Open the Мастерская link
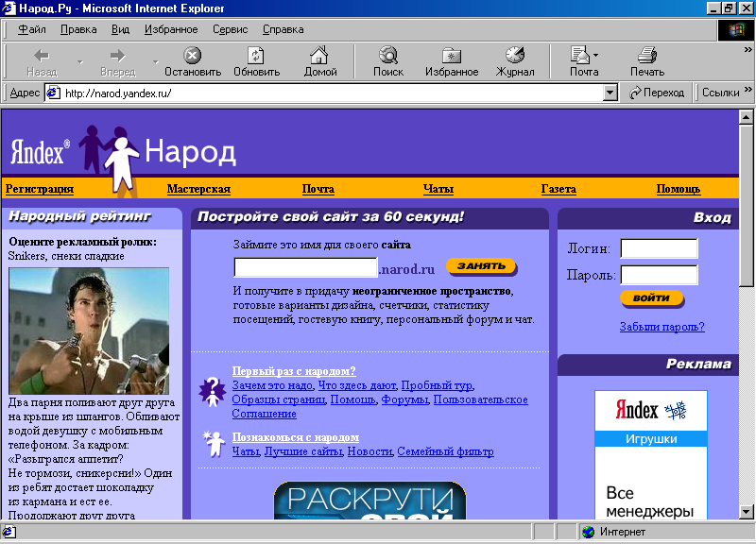 click(198, 189)
